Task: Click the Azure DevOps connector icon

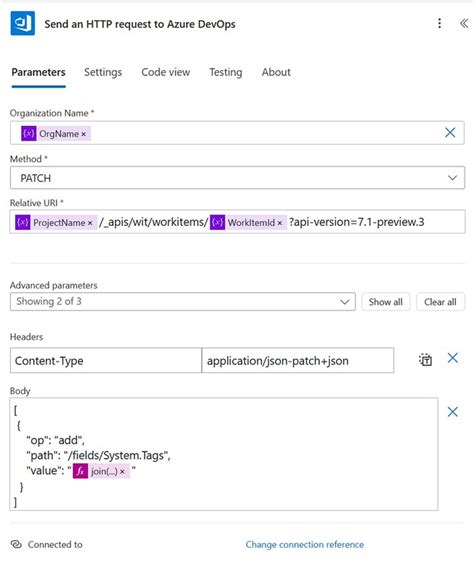Action: pyautogui.click(x=22, y=23)
